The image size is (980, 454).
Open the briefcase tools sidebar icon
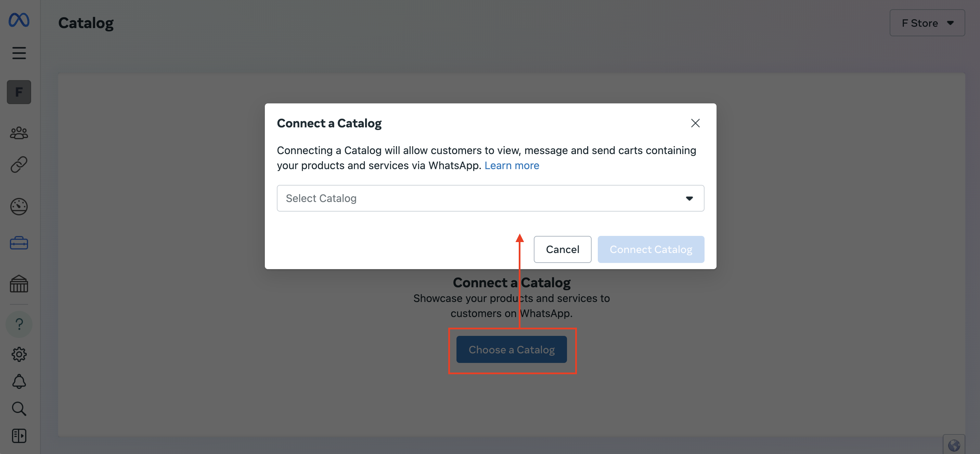18,242
